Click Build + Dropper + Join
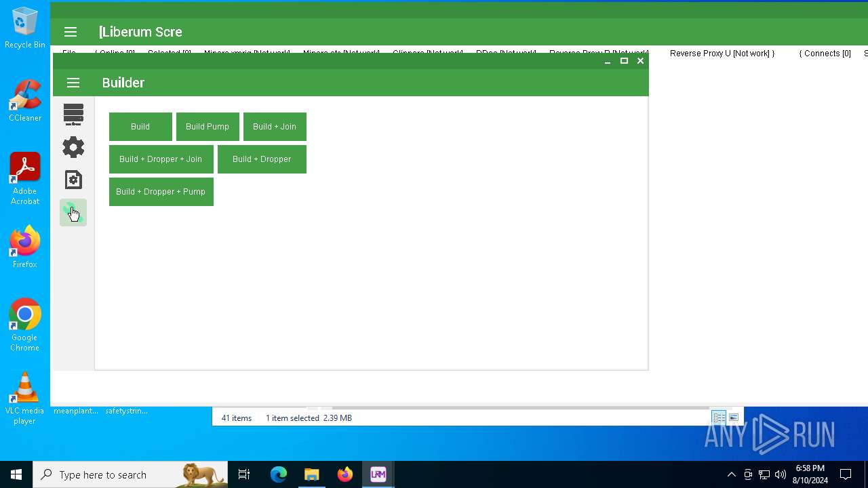Screen dimensions: 868x488 (x=161, y=159)
